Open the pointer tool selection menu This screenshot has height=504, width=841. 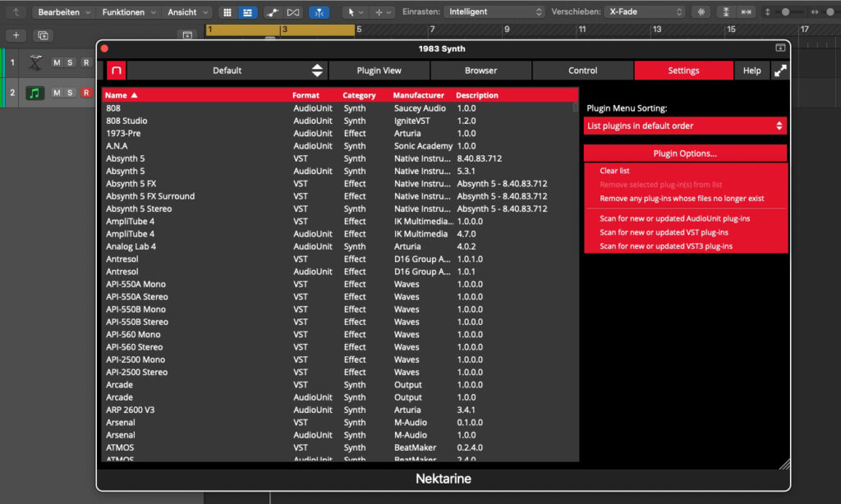coord(355,11)
